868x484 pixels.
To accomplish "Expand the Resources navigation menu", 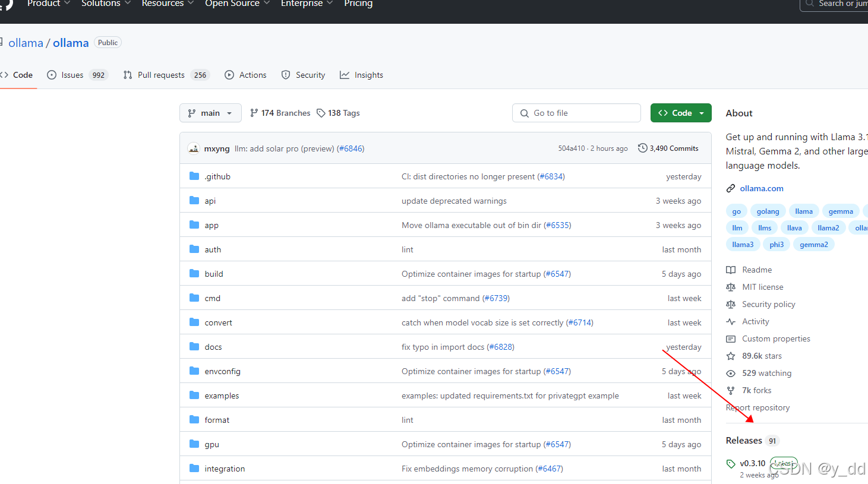I will [168, 4].
